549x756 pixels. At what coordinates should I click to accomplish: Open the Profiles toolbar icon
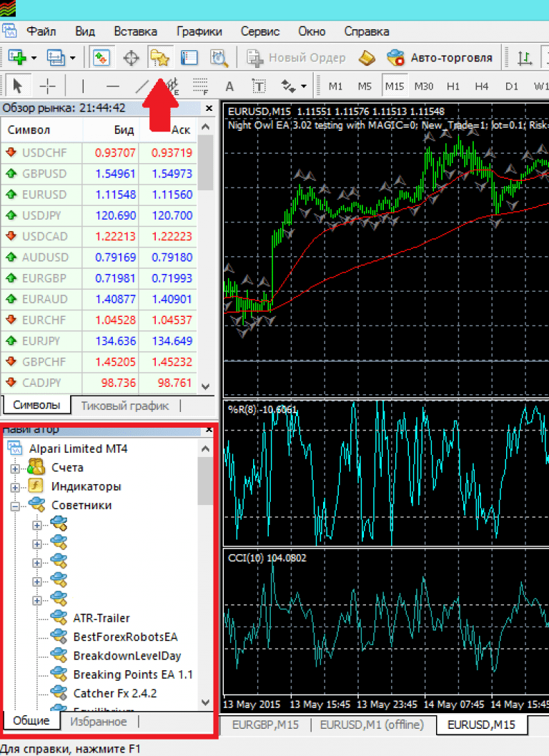tap(55, 58)
